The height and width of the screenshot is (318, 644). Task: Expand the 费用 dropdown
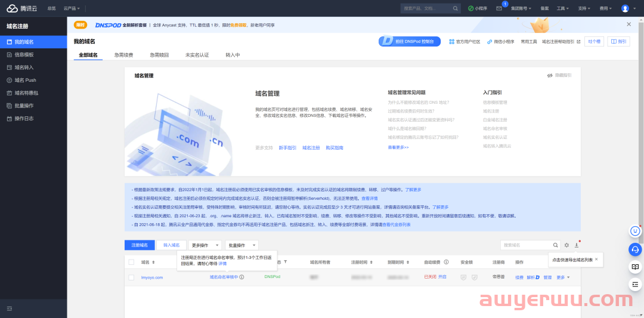pos(605,8)
